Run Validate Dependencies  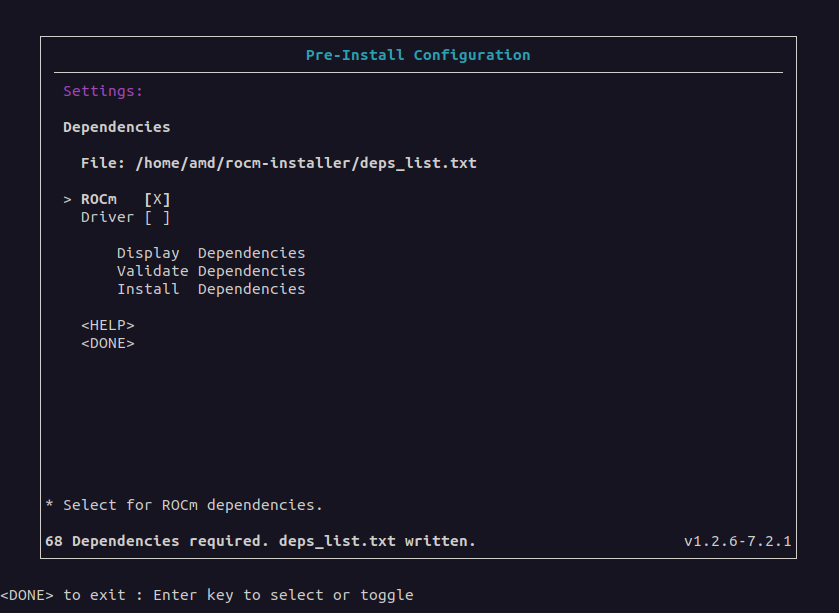pos(210,271)
